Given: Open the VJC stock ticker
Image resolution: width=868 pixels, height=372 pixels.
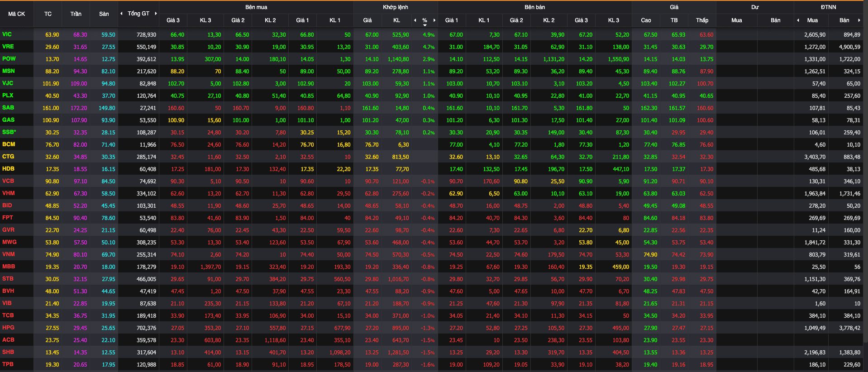Looking at the screenshot, I should [8, 83].
